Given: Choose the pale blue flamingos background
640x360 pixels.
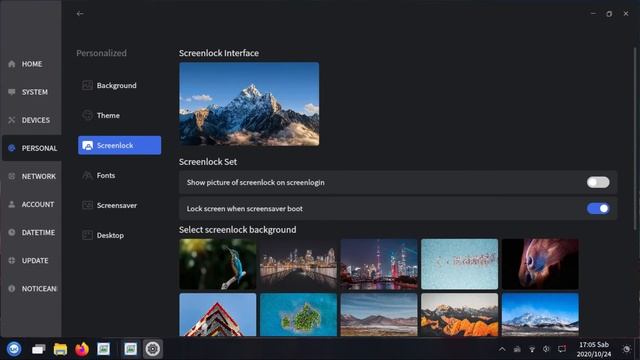Looking at the screenshot, I should [x=460, y=264].
